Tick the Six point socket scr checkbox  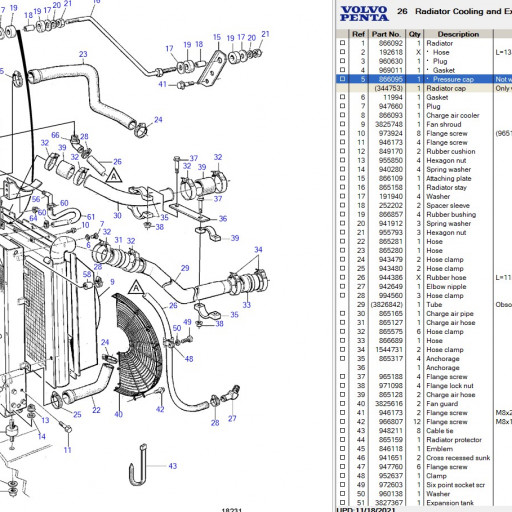tap(342, 484)
